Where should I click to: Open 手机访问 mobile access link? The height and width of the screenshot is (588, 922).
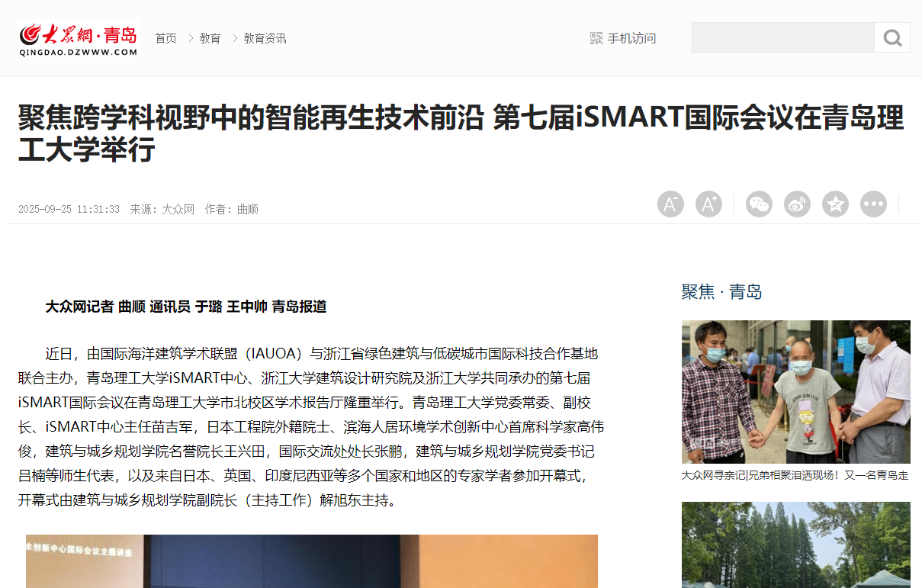(x=631, y=38)
